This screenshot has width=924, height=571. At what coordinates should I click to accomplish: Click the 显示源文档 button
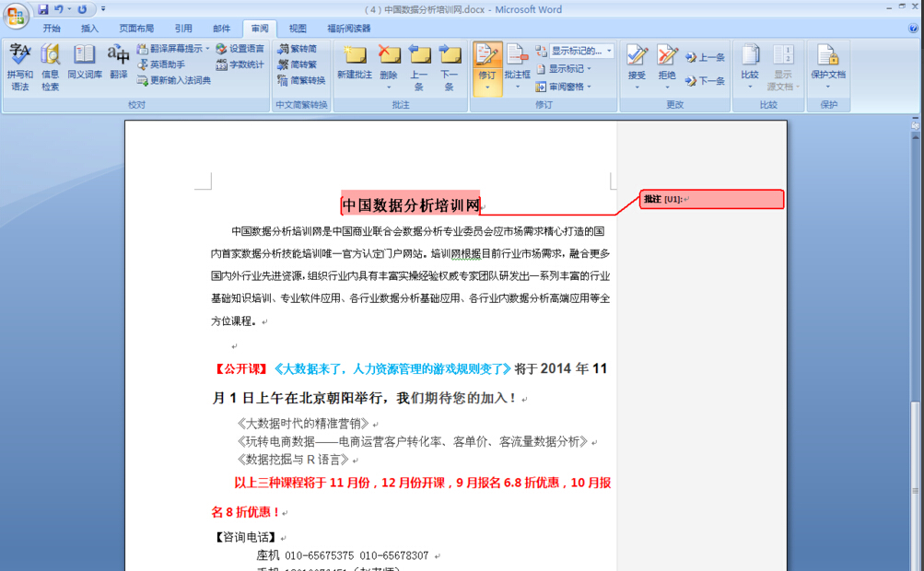pyautogui.click(x=783, y=66)
